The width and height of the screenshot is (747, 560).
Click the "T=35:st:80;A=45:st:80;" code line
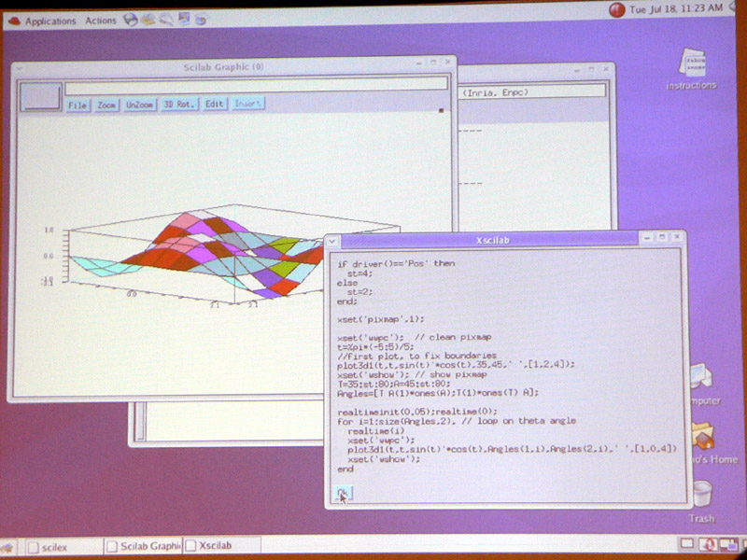pos(393,384)
